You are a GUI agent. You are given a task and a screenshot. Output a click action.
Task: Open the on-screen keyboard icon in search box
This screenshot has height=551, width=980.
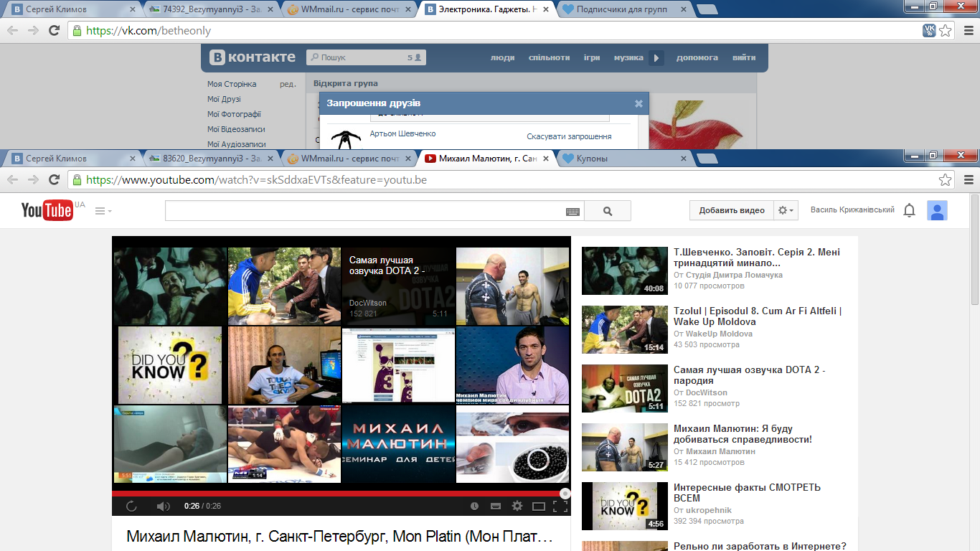point(573,212)
